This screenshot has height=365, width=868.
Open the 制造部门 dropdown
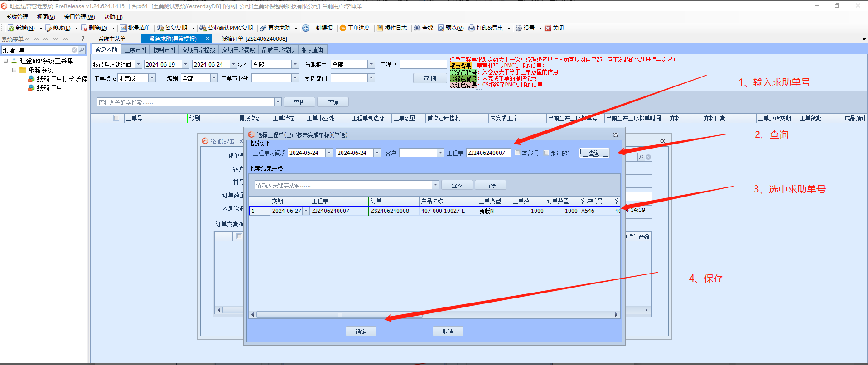371,78
